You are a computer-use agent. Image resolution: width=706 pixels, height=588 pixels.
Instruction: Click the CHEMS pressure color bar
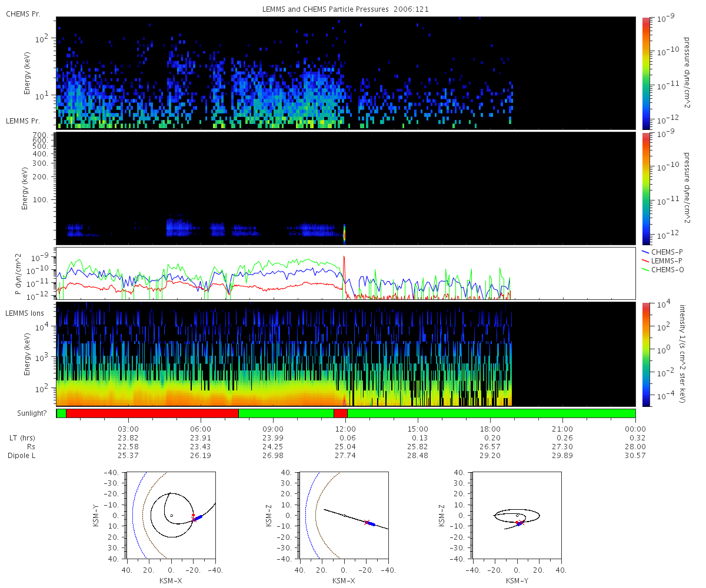(x=646, y=73)
